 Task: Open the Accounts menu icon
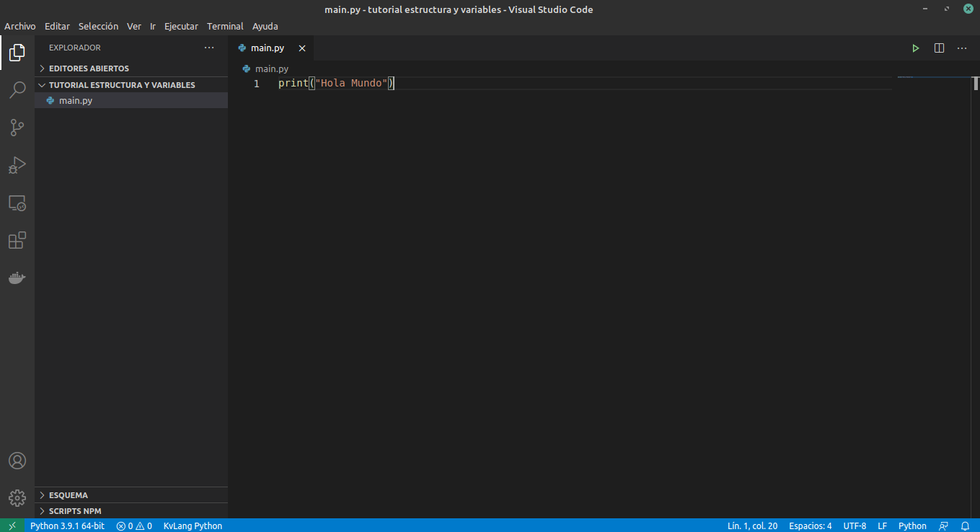click(x=17, y=461)
